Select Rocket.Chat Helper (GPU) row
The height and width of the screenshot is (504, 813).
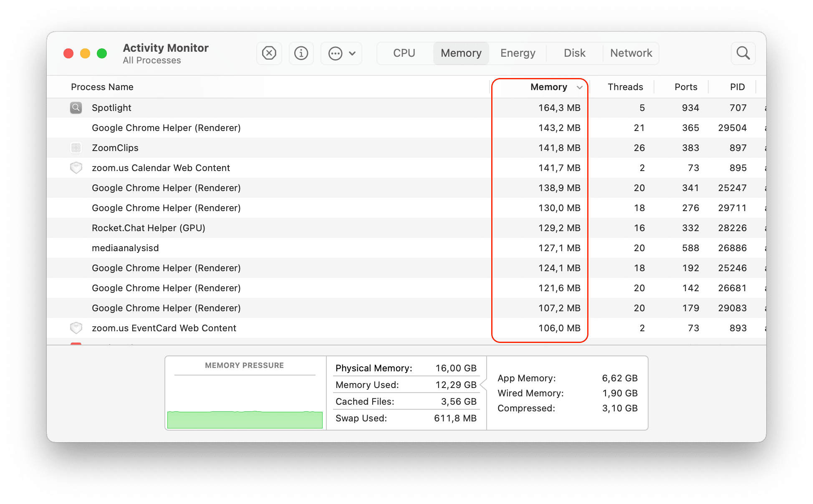(406, 228)
